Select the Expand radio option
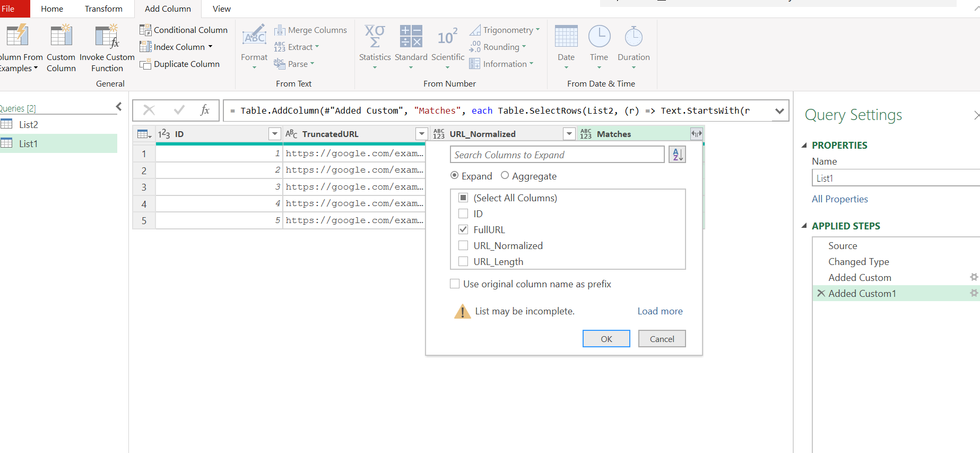Viewport: 980px width, 453px height. pyautogui.click(x=455, y=175)
